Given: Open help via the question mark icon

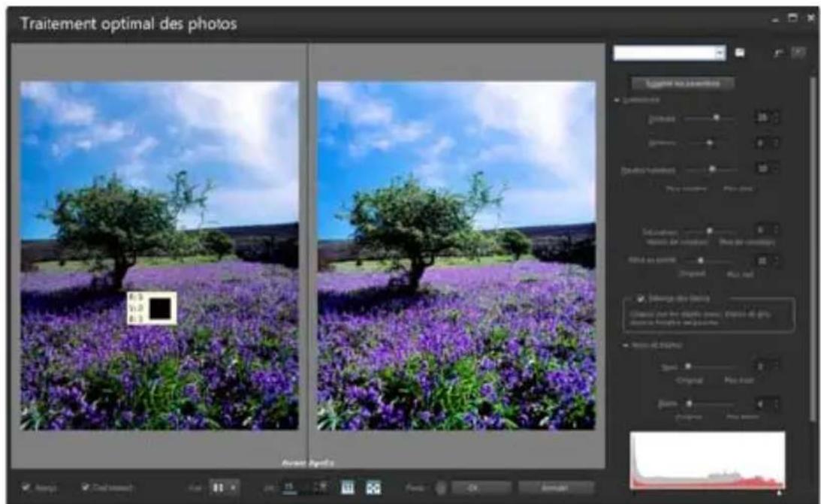Looking at the screenshot, I should 798,53.
